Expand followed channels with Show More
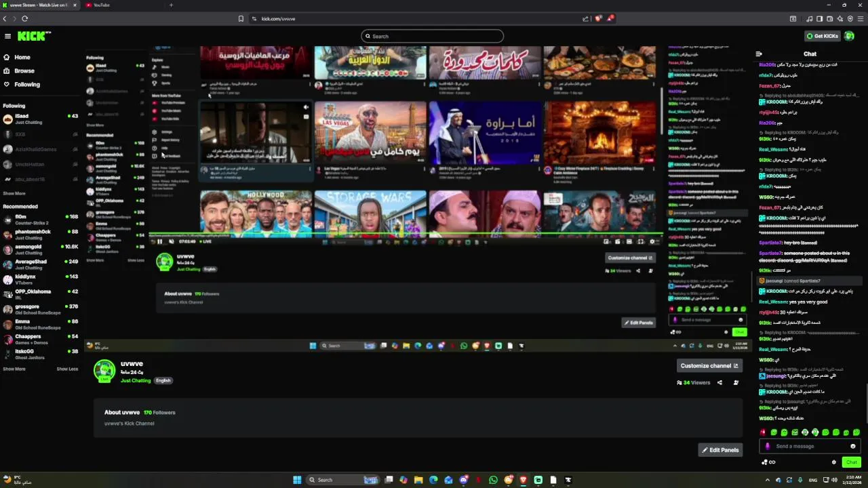Image resolution: width=868 pixels, height=488 pixels. tap(14, 194)
